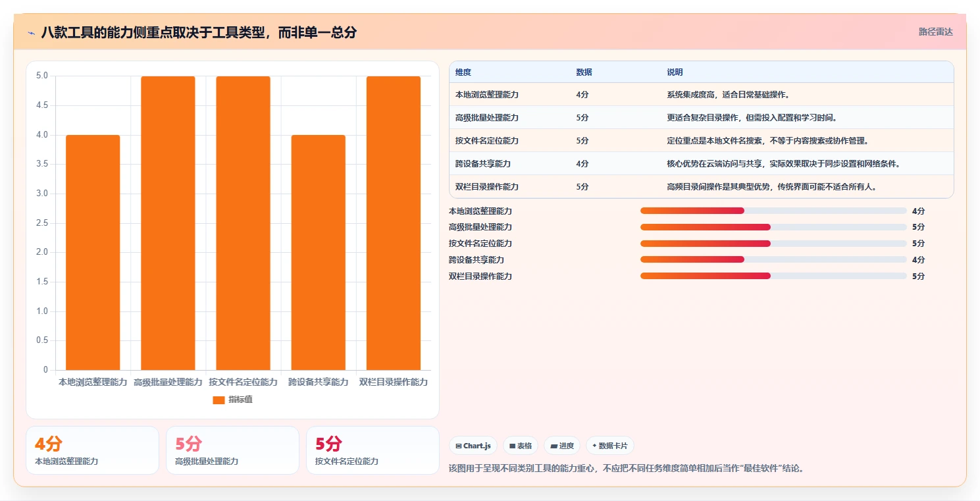
Task: Toggle the 指标值 legend label under the chart
Action: [x=240, y=400]
